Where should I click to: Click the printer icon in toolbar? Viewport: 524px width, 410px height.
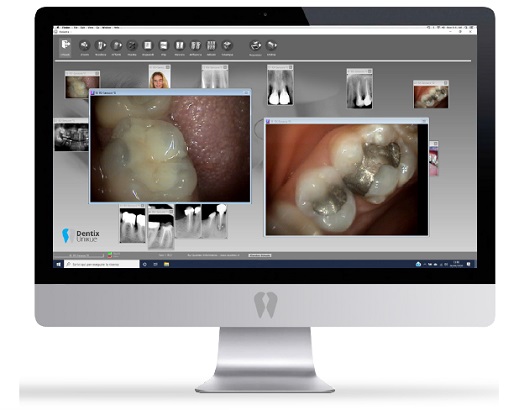pyautogui.click(x=256, y=45)
